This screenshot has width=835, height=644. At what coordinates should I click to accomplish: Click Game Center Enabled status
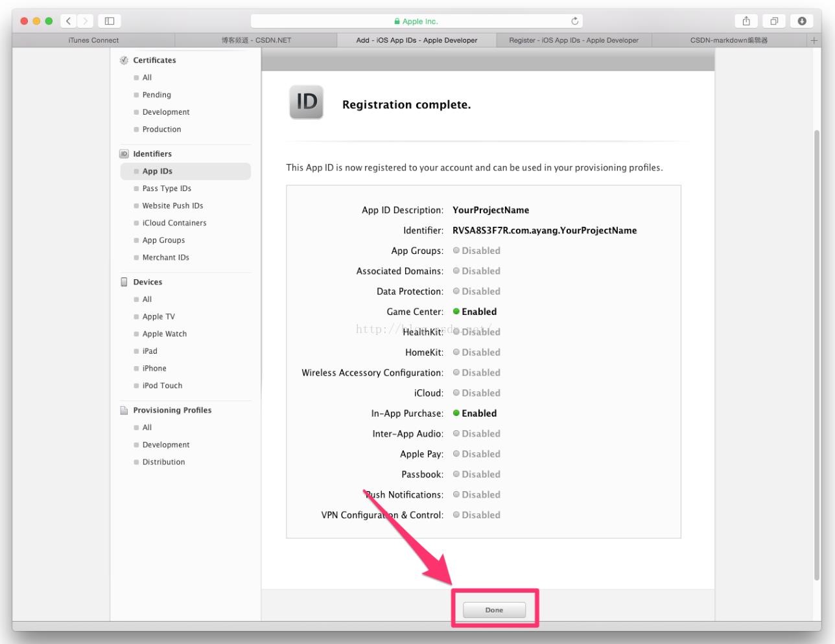(x=475, y=312)
